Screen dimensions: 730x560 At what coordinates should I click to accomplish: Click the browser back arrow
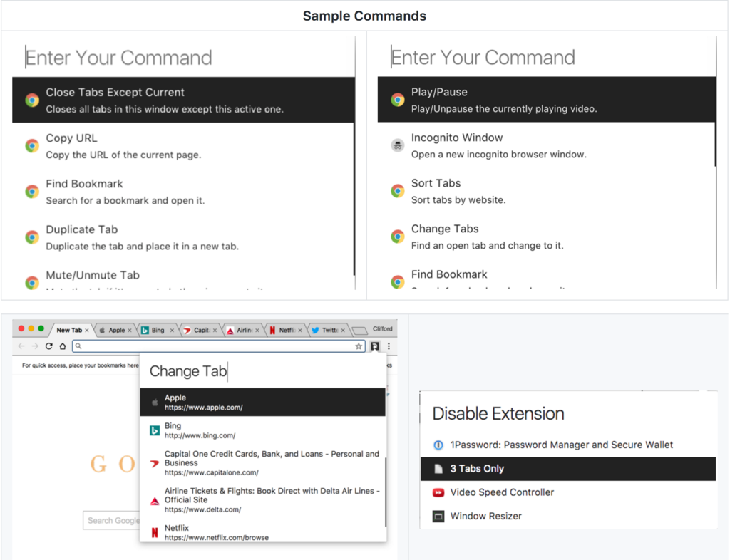(x=21, y=346)
